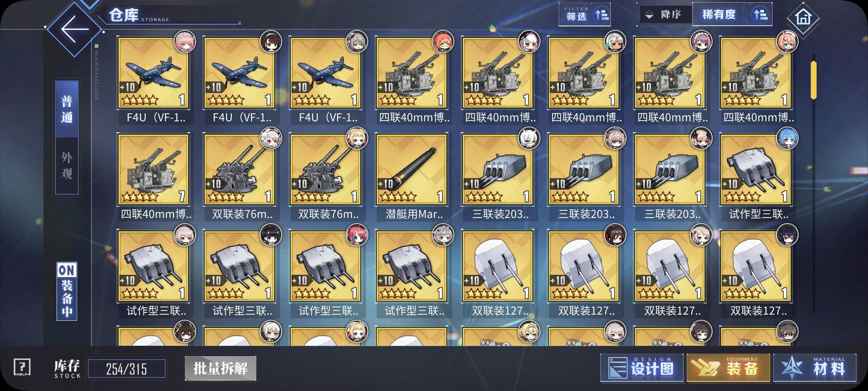
Task: Open the Design blueprint tab
Action: coord(642,368)
